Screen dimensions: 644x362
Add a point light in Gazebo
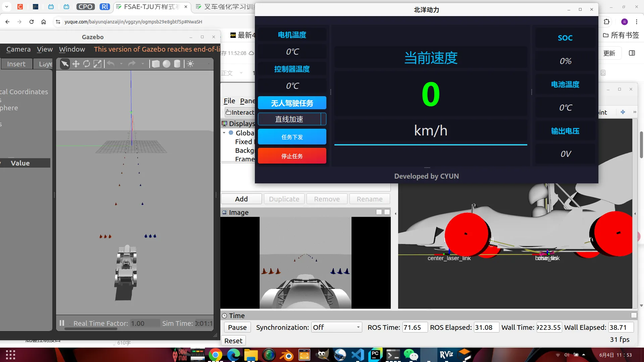pyautogui.click(x=190, y=64)
